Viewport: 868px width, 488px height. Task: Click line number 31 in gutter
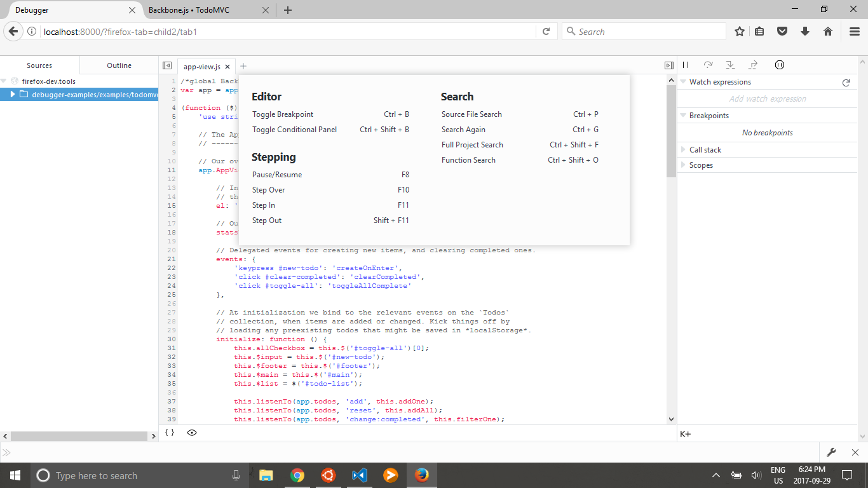click(172, 348)
